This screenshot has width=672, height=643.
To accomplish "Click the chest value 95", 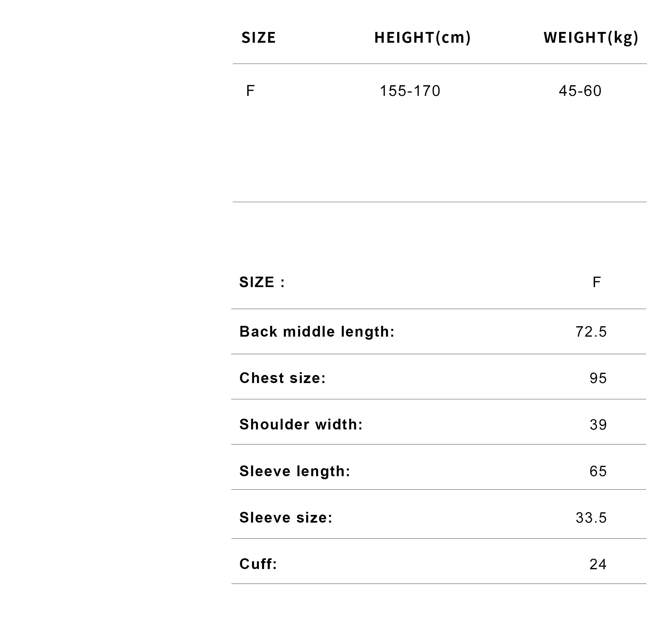I will click(x=598, y=378).
